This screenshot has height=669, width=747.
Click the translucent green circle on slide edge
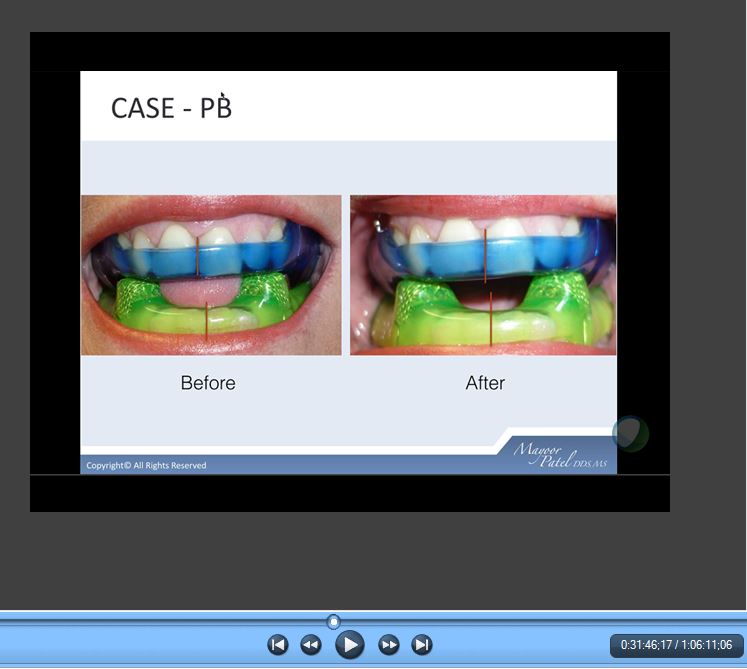point(631,434)
